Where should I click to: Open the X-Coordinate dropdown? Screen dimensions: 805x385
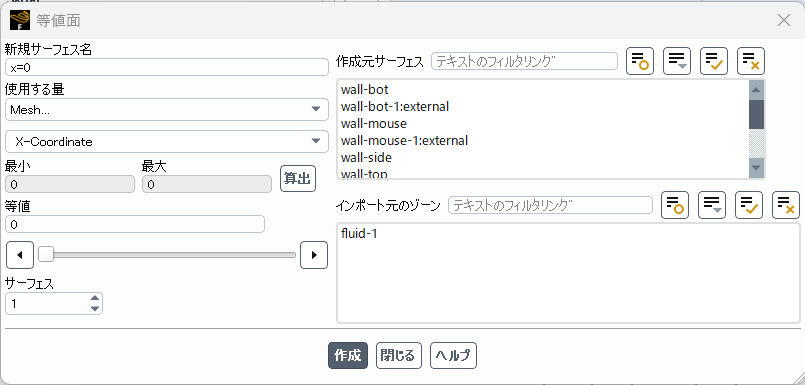click(167, 142)
